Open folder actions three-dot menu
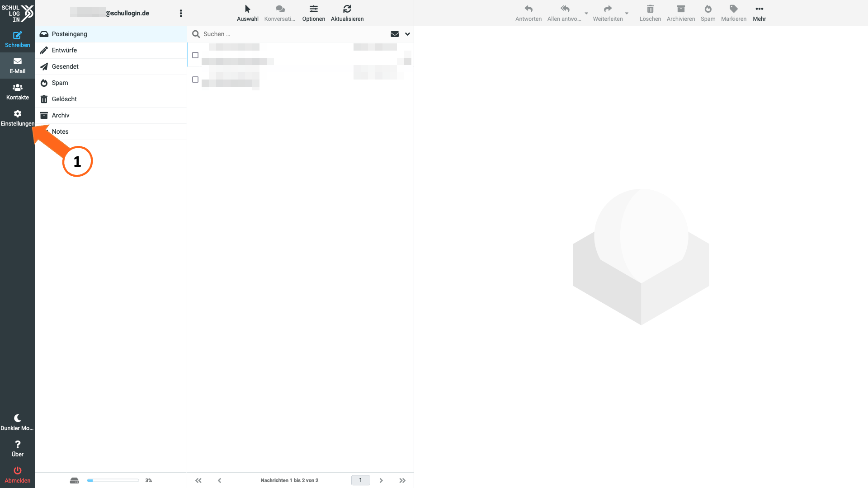Viewport: 868px width, 488px height. pos(181,13)
